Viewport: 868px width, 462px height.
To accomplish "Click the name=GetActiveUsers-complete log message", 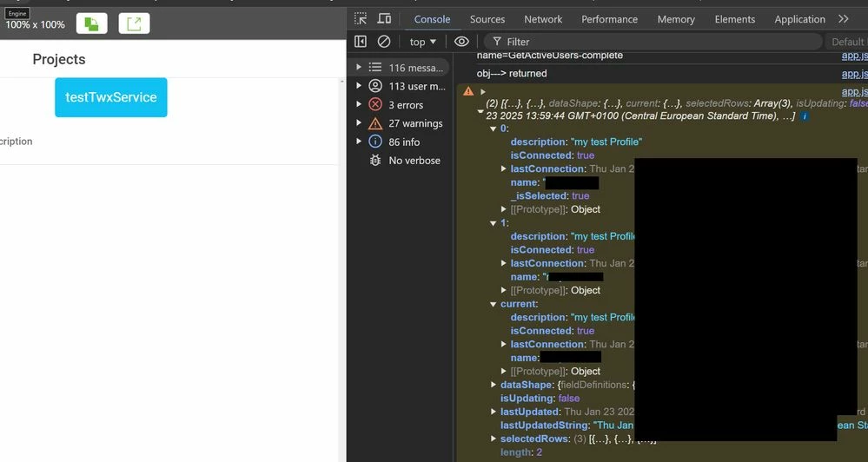I will point(550,56).
